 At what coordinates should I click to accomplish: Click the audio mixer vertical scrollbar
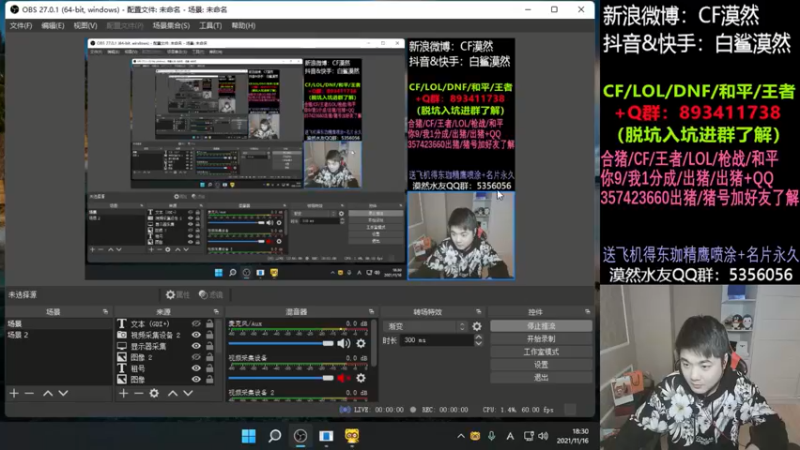click(x=374, y=344)
